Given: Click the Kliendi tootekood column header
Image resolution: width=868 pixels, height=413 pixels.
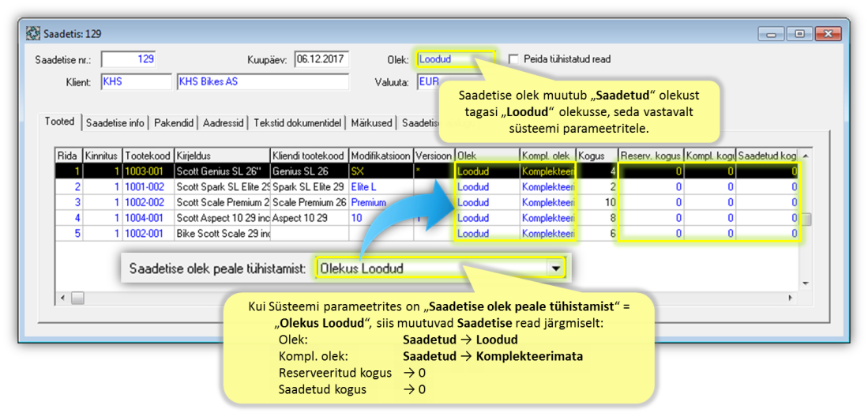Looking at the screenshot, I should (310, 156).
